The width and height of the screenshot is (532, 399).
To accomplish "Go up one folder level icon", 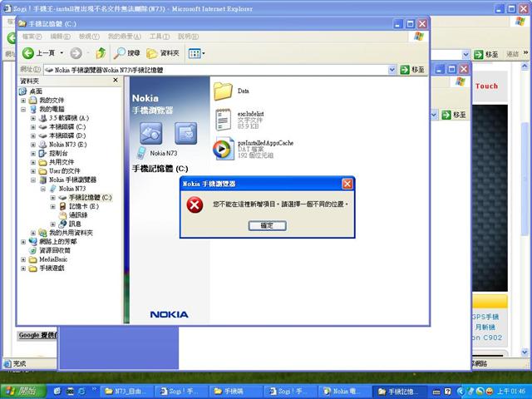I will point(101,53).
